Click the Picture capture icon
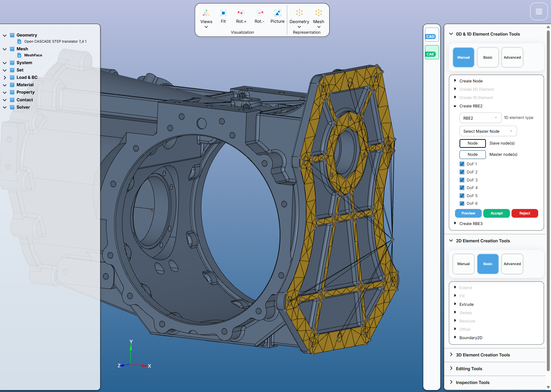This screenshot has width=551, height=392. coord(277,13)
